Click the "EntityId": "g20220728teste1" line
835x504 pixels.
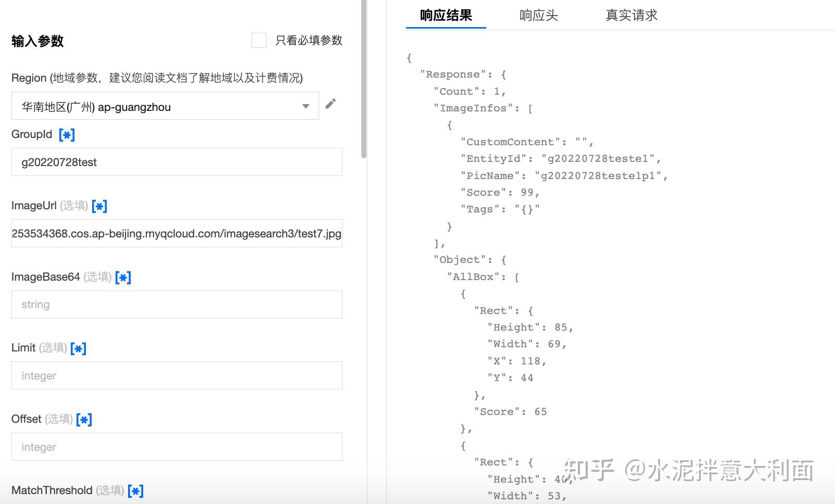point(561,159)
